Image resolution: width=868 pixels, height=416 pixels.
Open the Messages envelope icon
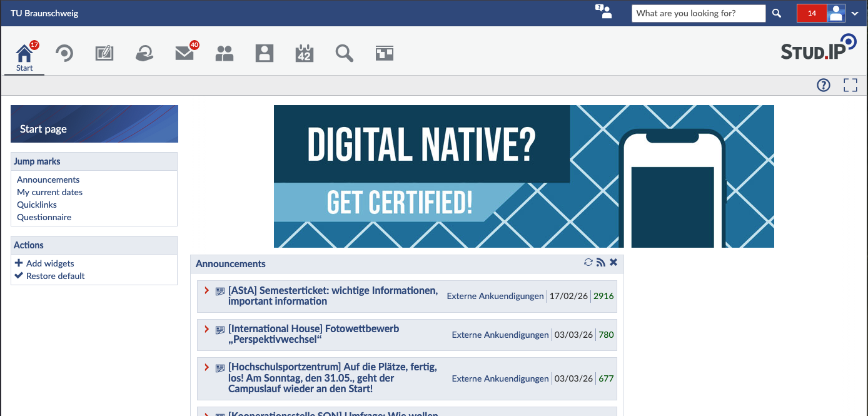coord(184,54)
